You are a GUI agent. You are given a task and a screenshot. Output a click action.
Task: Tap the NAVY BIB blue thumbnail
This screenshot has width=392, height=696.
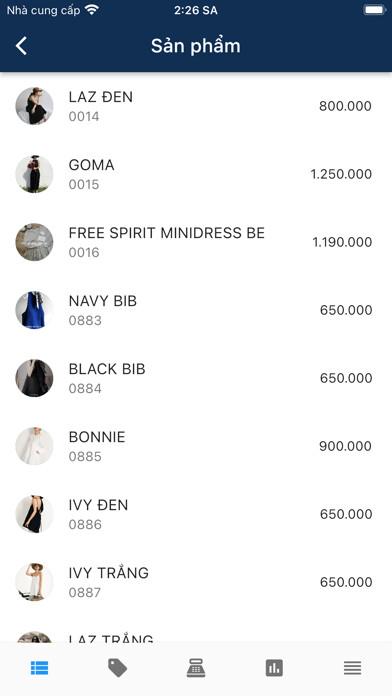34,310
